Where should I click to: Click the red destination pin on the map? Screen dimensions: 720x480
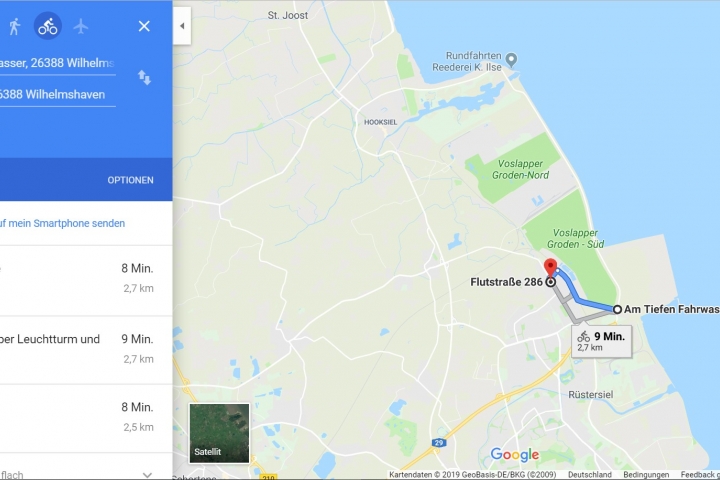pyautogui.click(x=550, y=268)
